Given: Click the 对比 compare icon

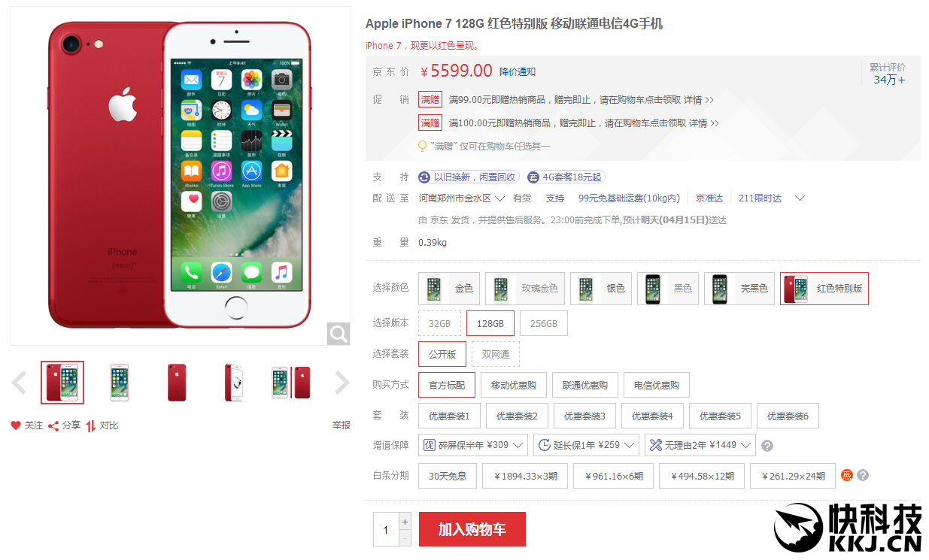Looking at the screenshot, I should [x=91, y=425].
